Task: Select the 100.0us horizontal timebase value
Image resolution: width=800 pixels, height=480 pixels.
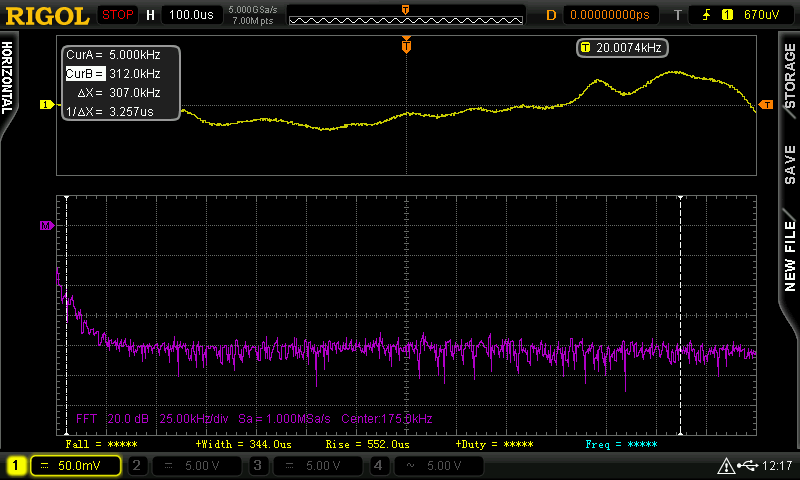Action: 191,15
